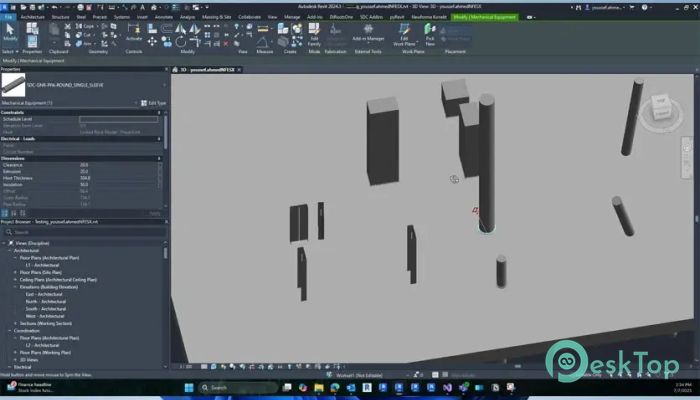Select the Trim/Extend to Corner tool
The height and width of the screenshot is (400, 700).
195,42
